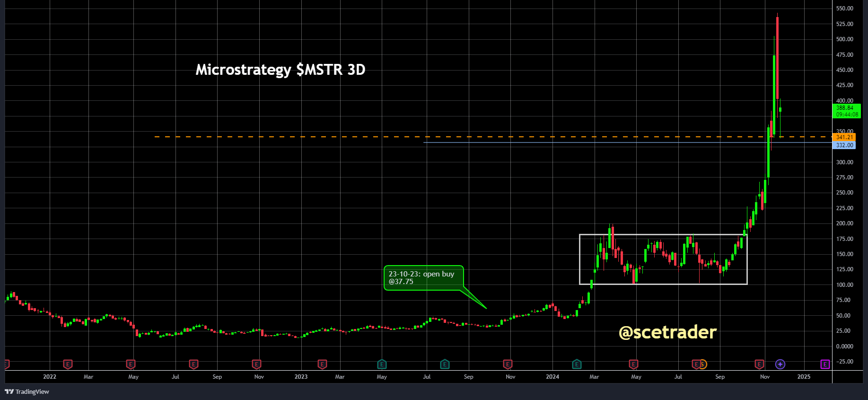Viewport: 868px width, 400px height.
Task: Click the magenta future earnings E marker
Action: pos(825,364)
